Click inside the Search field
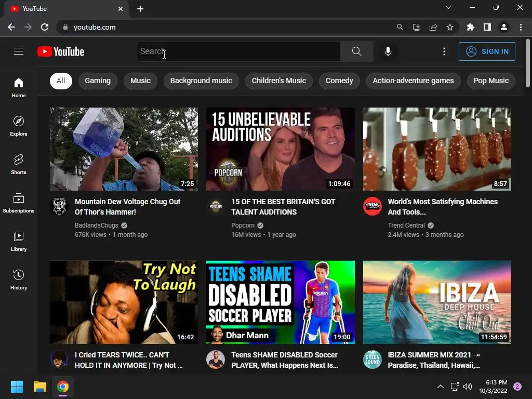 [x=238, y=51]
